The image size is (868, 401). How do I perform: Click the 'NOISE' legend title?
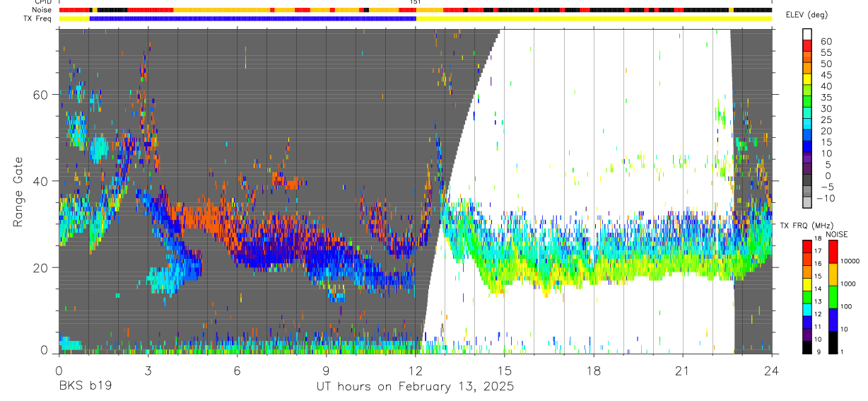click(837, 234)
